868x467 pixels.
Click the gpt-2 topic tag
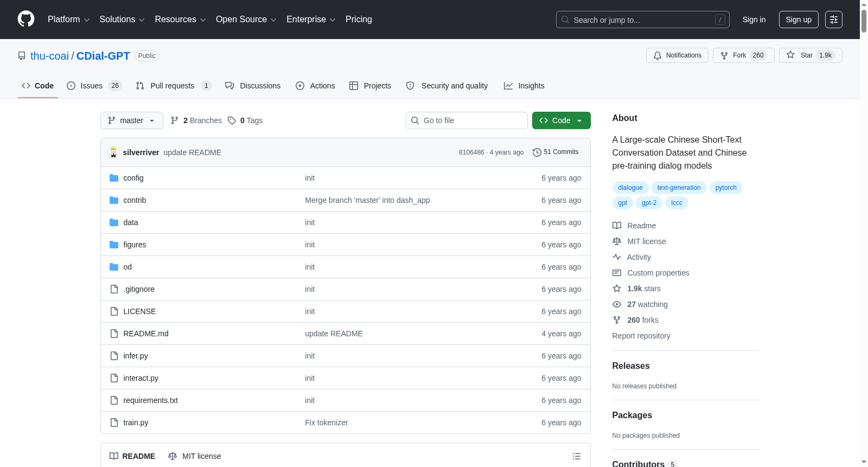(x=649, y=203)
